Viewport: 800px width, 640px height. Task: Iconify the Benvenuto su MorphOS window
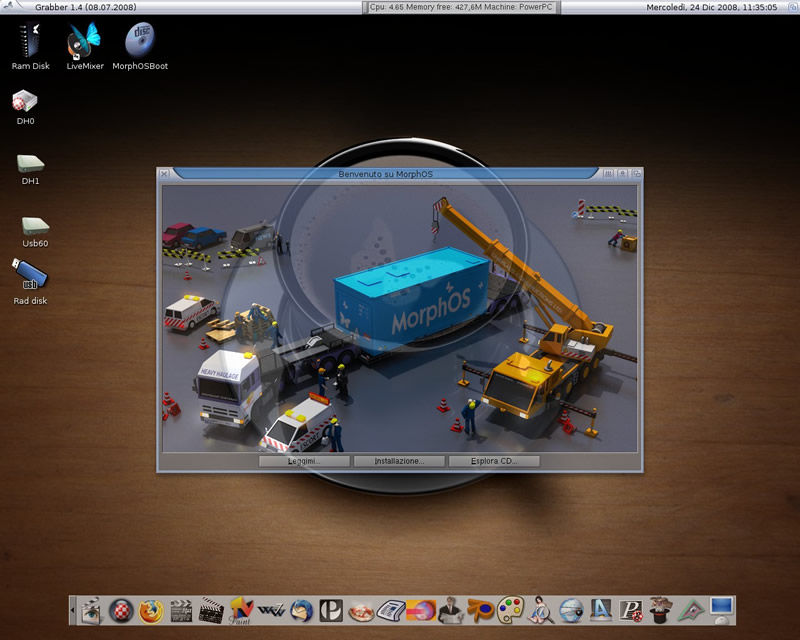608,174
